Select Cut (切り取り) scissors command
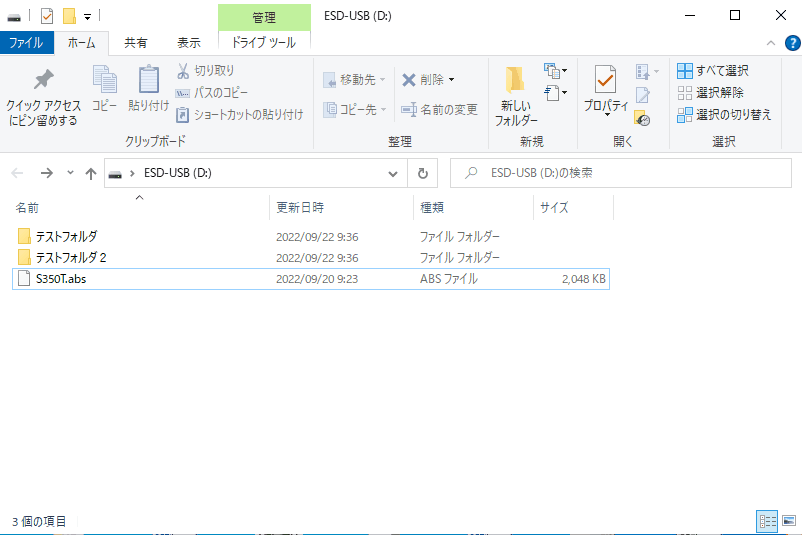802x535 pixels. [205, 71]
